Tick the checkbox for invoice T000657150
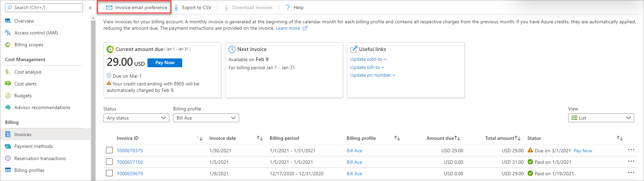The height and width of the screenshot is (181, 644). pyautogui.click(x=109, y=162)
